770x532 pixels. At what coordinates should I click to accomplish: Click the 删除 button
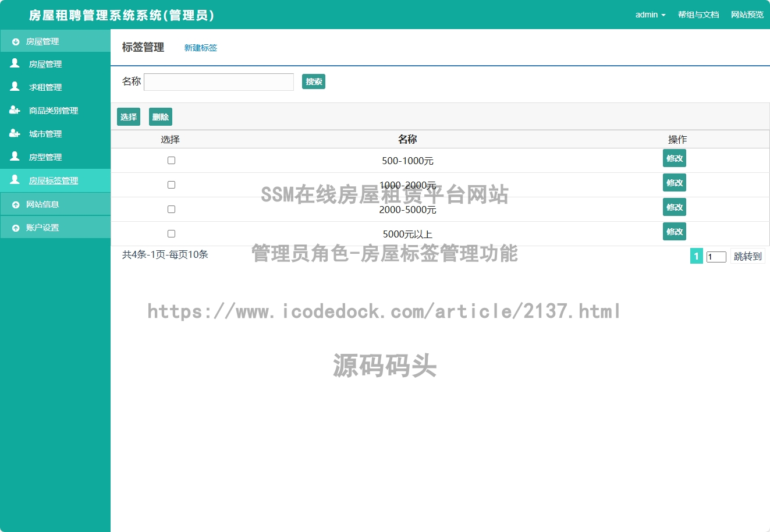[x=161, y=117]
